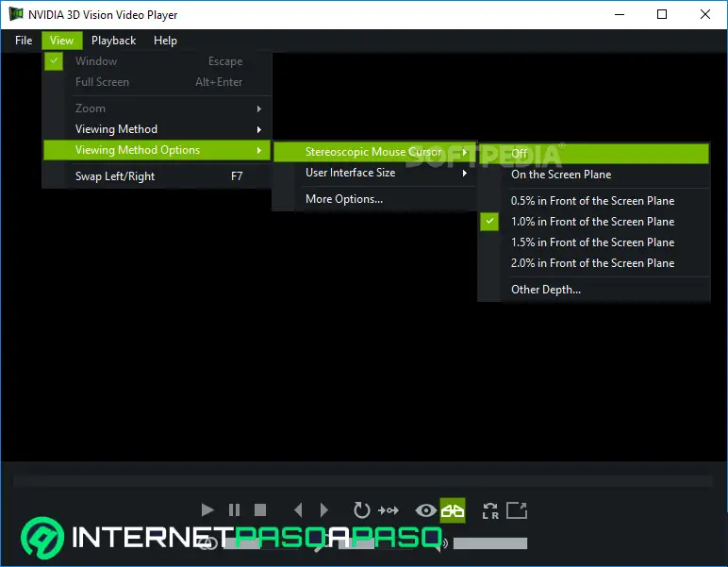
Task: Open More Options... dialog
Action: (374, 199)
